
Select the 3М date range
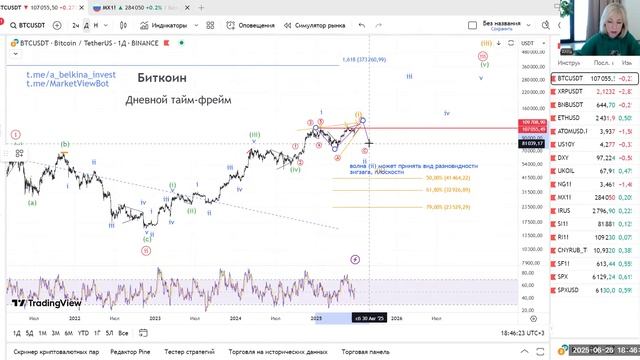tap(56, 333)
